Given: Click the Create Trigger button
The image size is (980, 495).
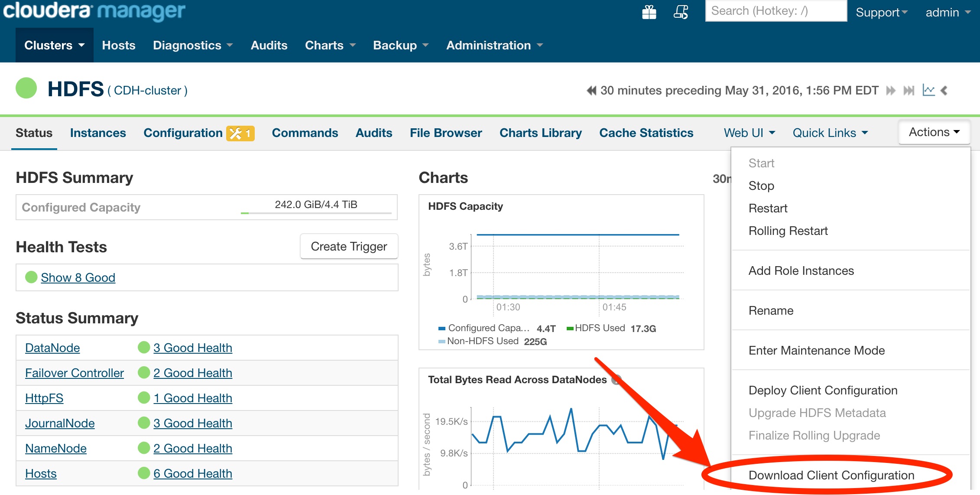Looking at the screenshot, I should click(349, 246).
